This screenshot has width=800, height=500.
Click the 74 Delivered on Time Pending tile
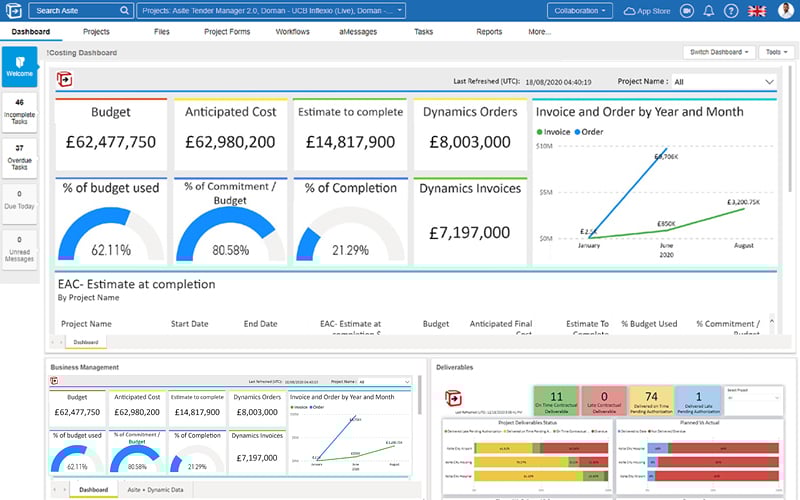(x=652, y=401)
